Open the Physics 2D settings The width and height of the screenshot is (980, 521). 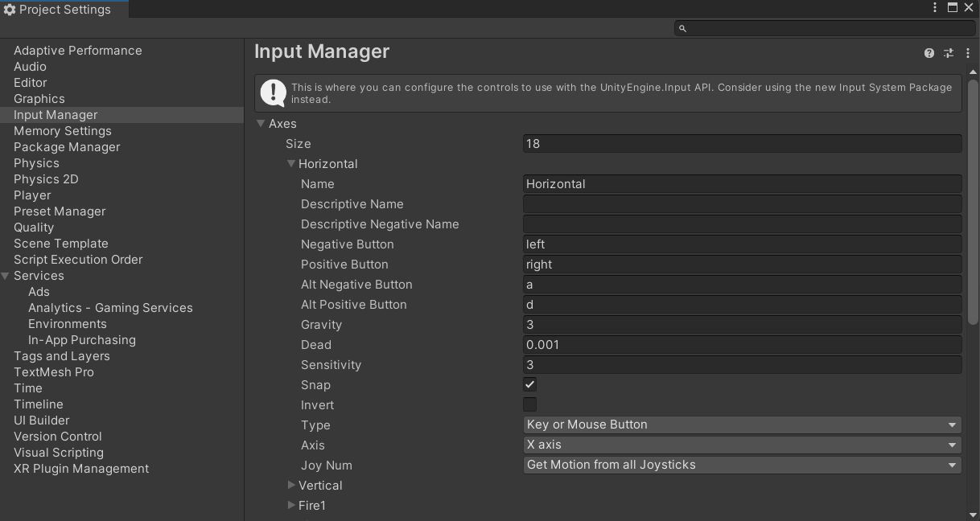pyautogui.click(x=46, y=179)
